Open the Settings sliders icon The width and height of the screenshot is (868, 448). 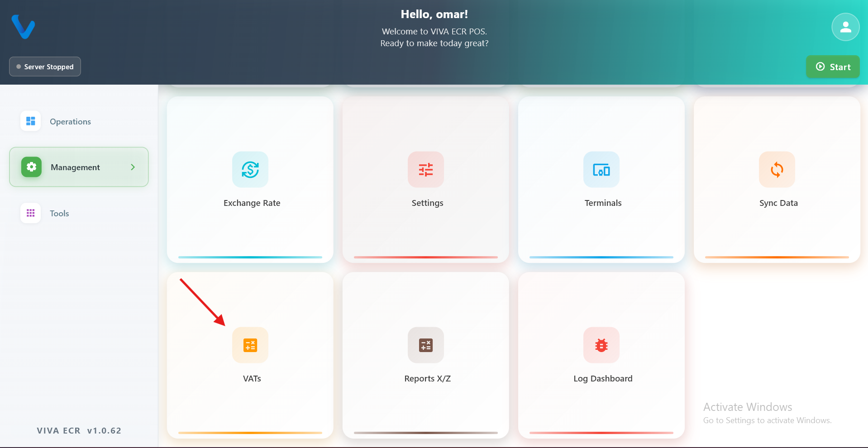coord(426,170)
